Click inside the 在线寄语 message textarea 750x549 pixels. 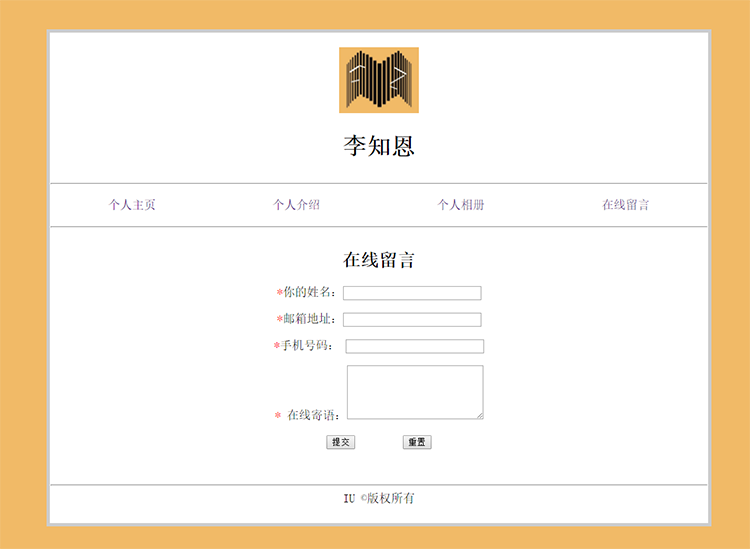(414, 391)
